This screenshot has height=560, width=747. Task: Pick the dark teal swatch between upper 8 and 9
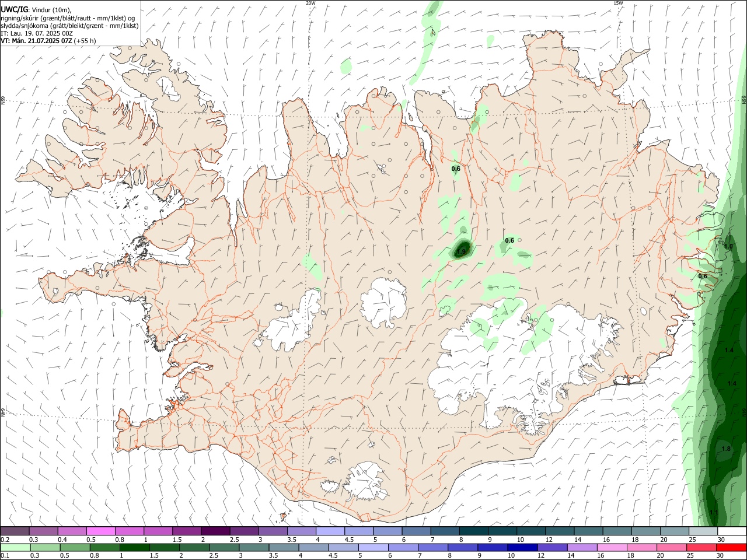coord(473,531)
